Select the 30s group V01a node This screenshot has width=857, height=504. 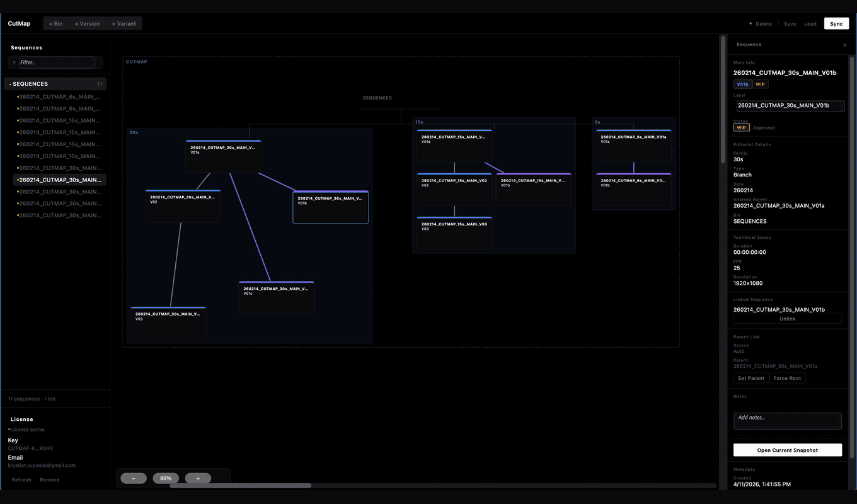[x=223, y=156]
